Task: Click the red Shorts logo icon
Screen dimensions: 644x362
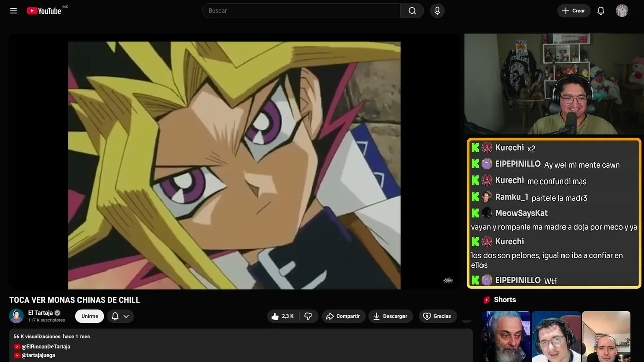Action: (x=487, y=300)
